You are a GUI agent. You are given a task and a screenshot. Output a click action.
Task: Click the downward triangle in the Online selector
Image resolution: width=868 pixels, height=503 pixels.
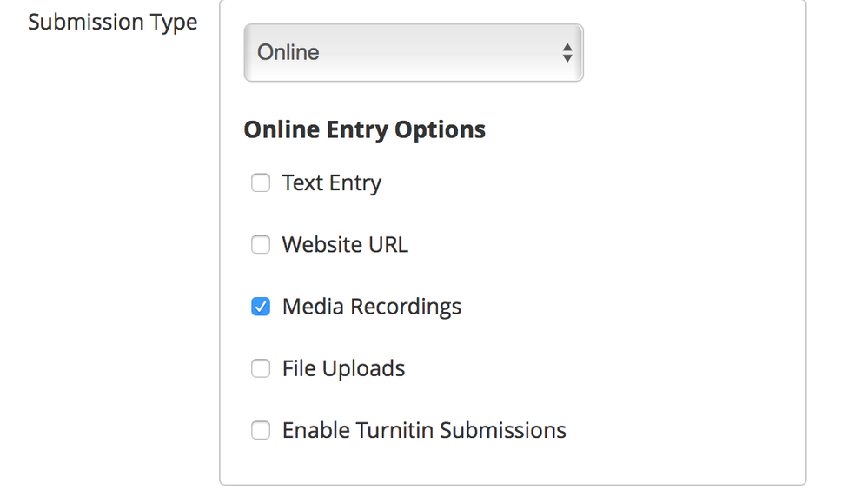click(567, 58)
